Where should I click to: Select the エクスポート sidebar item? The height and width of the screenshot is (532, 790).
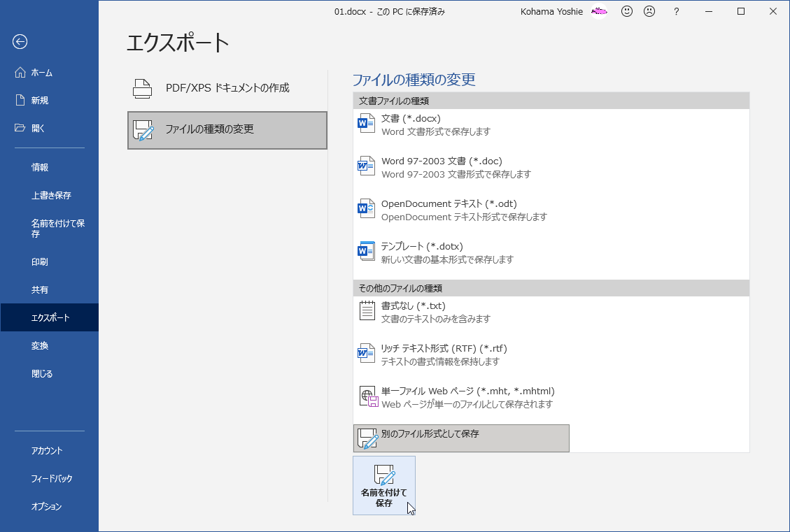(50, 317)
